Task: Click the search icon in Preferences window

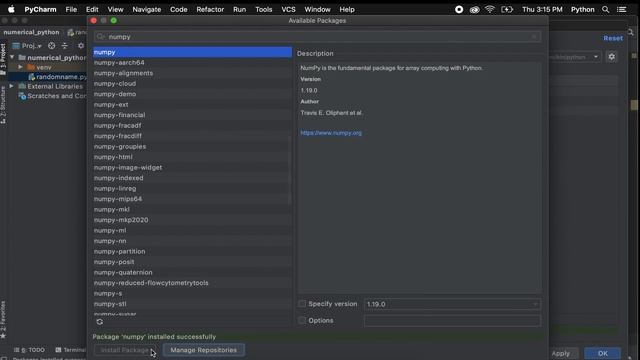Action: point(631,32)
